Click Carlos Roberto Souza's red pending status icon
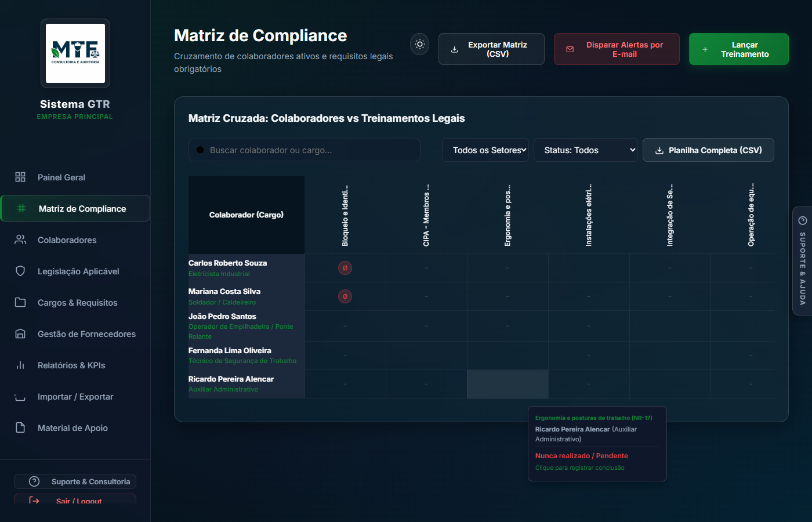 [345, 268]
